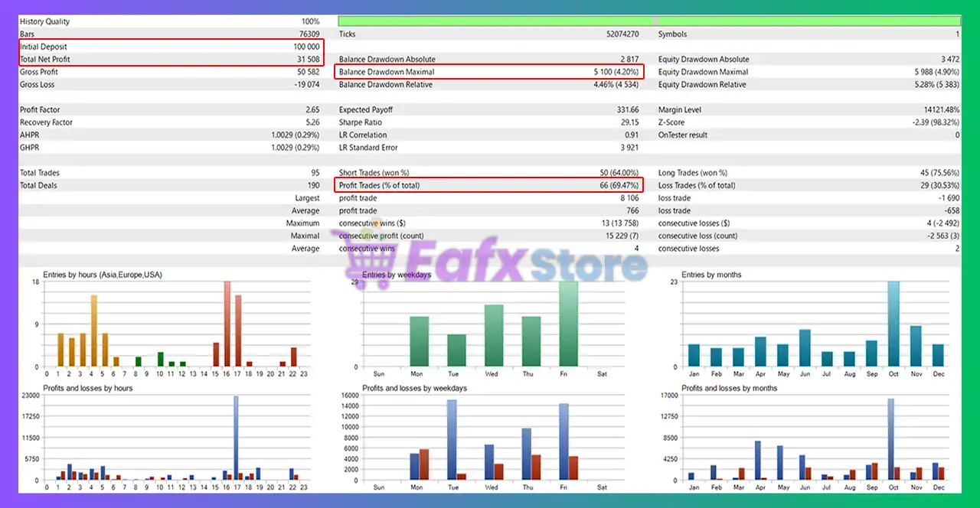Select the Total Net Profit value 31 508

pos(308,59)
